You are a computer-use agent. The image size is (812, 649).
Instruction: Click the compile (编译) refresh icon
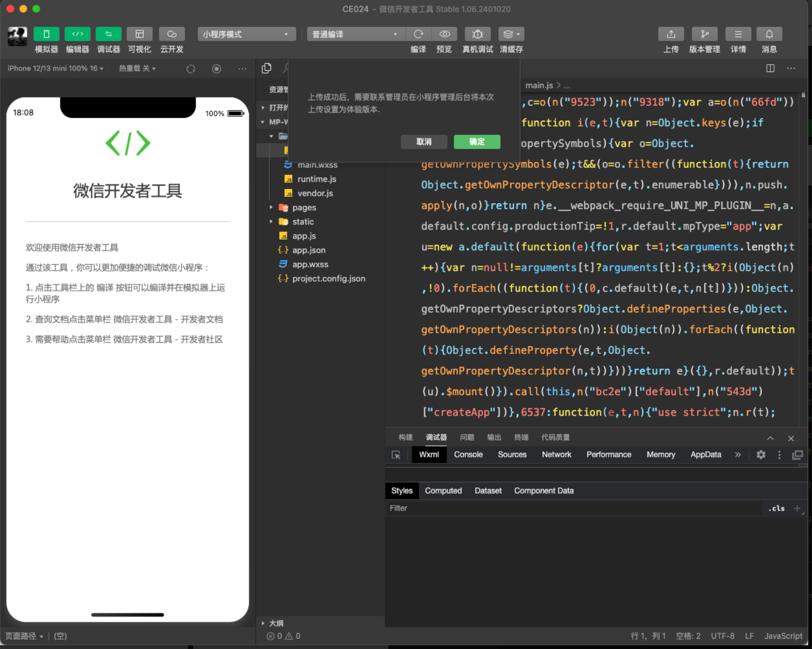pos(418,34)
